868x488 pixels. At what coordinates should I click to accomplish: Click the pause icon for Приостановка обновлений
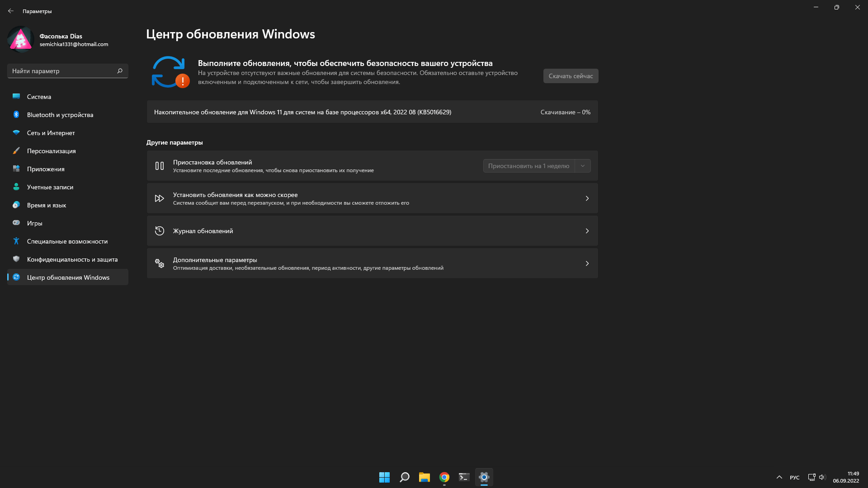(x=160, y=166)
